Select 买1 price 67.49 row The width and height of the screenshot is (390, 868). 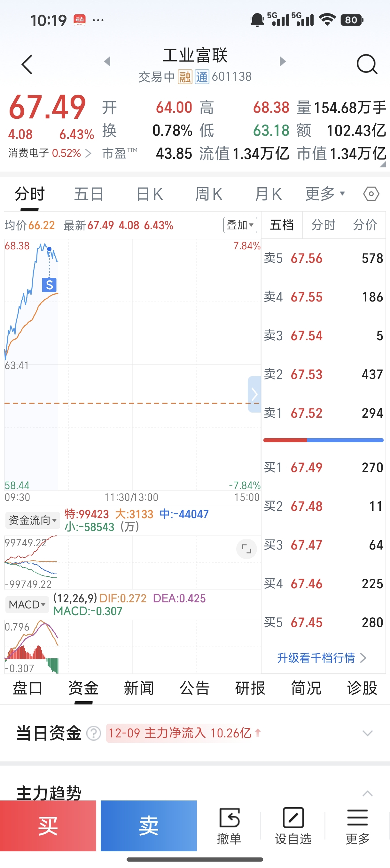point(324,468)
